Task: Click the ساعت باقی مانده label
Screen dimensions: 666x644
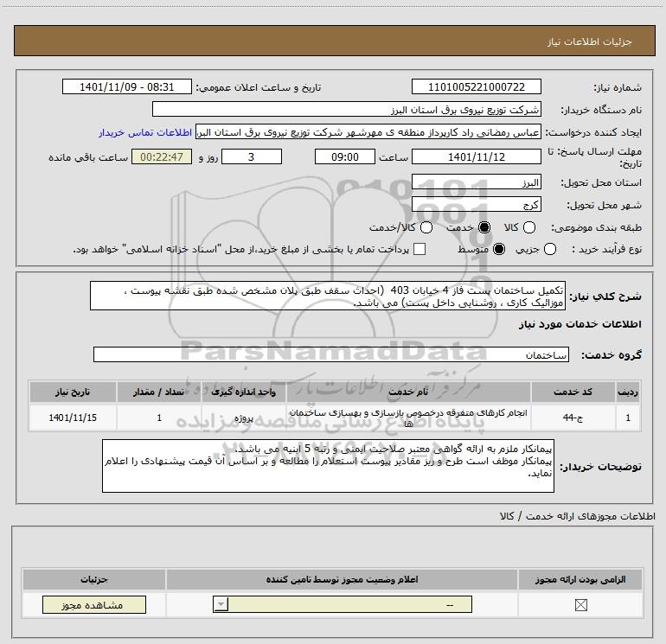Action: coord(88,157)
